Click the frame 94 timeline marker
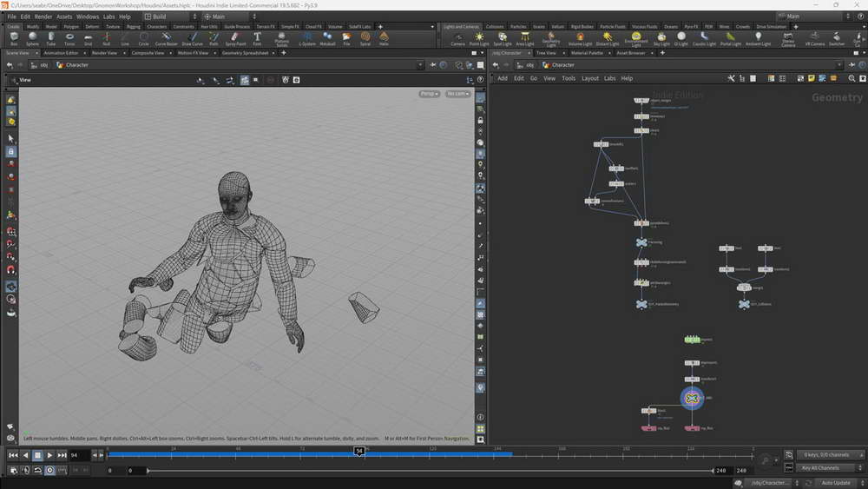The image size is (868, 489). pyautogui.click(x=359, y=452)
